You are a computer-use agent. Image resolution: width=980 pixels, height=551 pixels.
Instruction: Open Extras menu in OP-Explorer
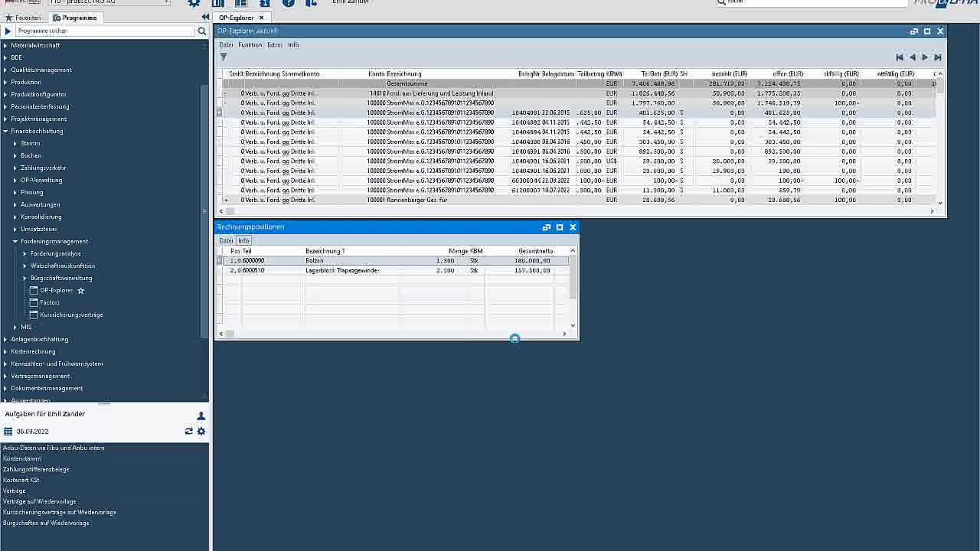[275, 45]
